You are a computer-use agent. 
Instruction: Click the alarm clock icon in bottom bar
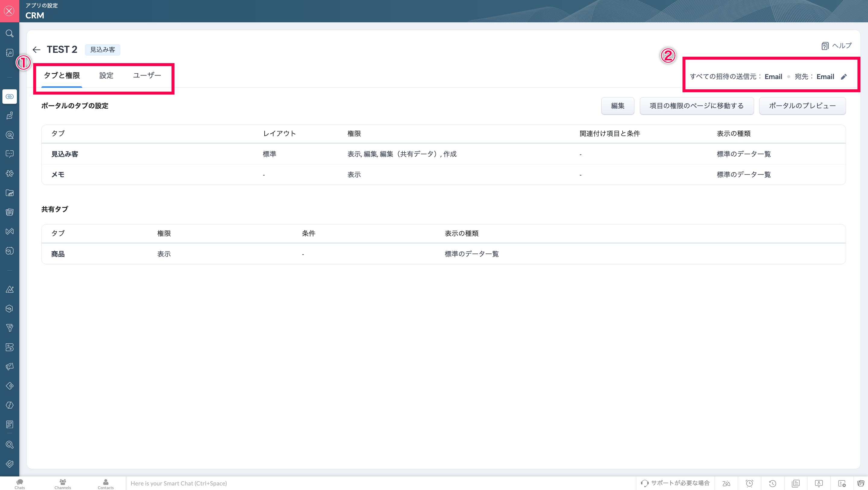coord(749,483)
